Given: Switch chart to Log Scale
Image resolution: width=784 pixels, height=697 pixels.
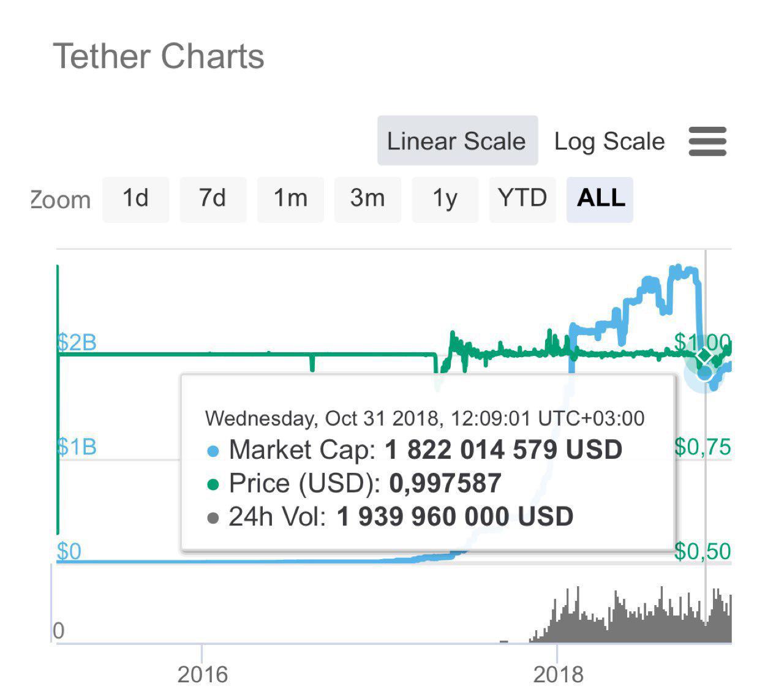Looking at the screenshot, I should point(609,141).
